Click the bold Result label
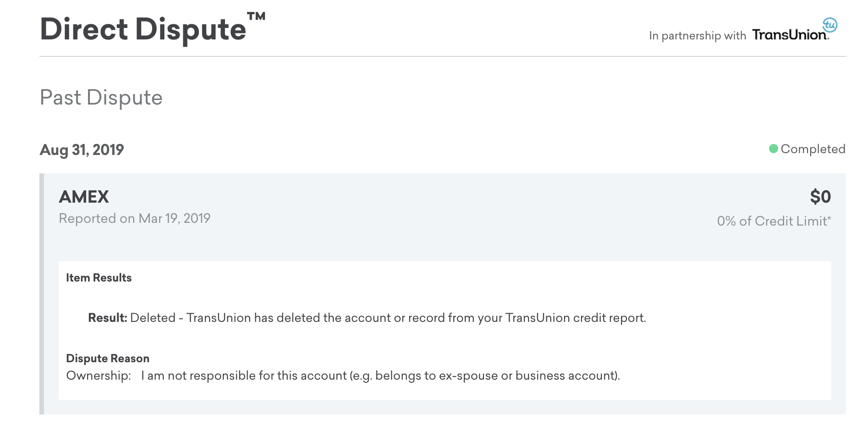The width and height of the screenshot is (868, 431). (x=107, y=318)
